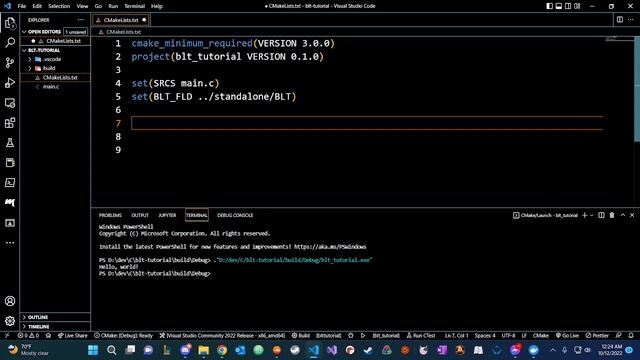Open the Terminal menu
This screenshot has height=360, width=640.
[x=135, y=6]
